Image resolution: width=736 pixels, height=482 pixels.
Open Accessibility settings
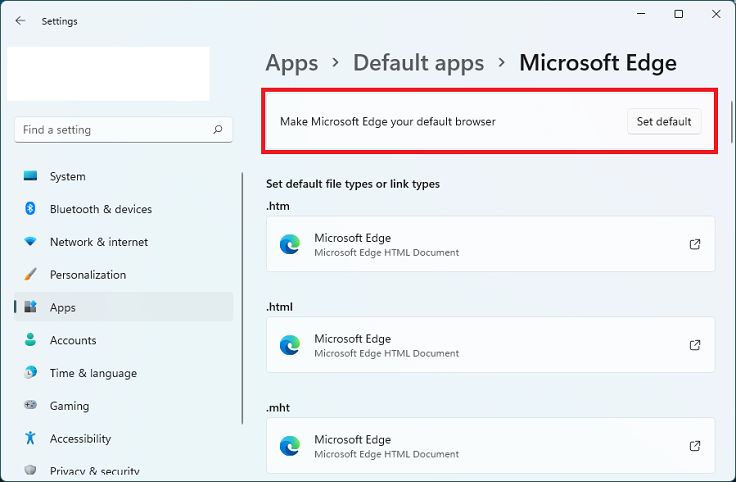(x=123, y=438)
